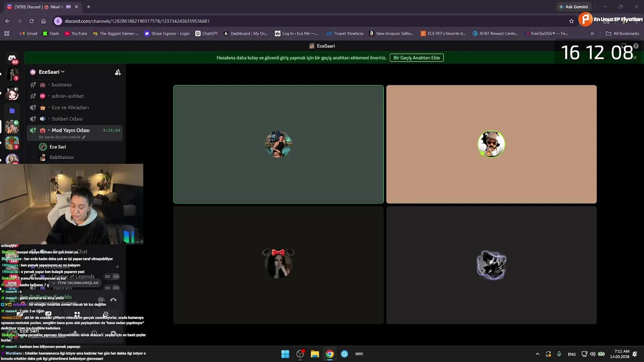Open the AT&T Reward Center bookmark

click(x=496, y=34)
